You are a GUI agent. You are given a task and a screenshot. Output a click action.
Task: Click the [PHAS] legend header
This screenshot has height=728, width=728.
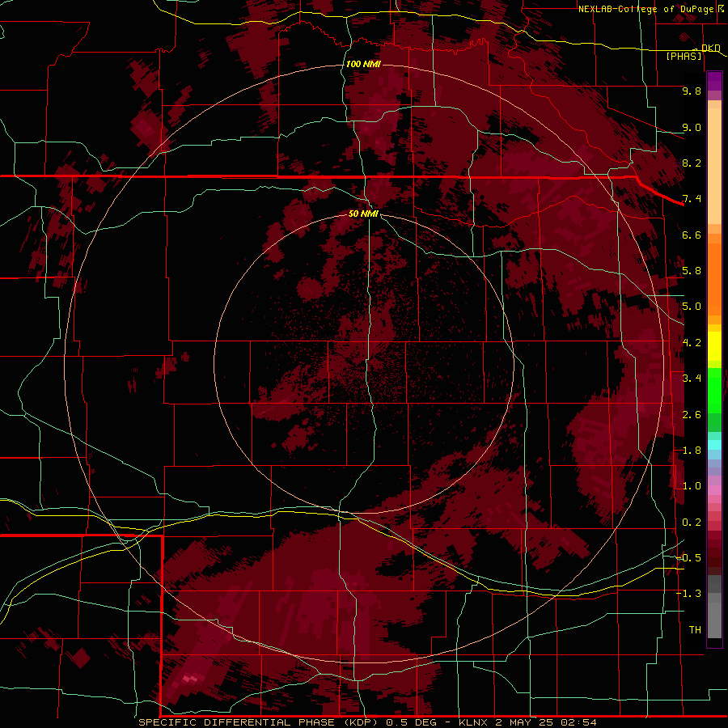pyautogui.click(x=684, y=56)
